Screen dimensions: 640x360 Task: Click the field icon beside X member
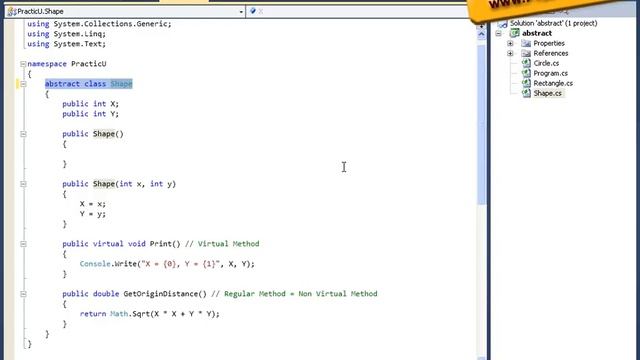pos(253,11)
